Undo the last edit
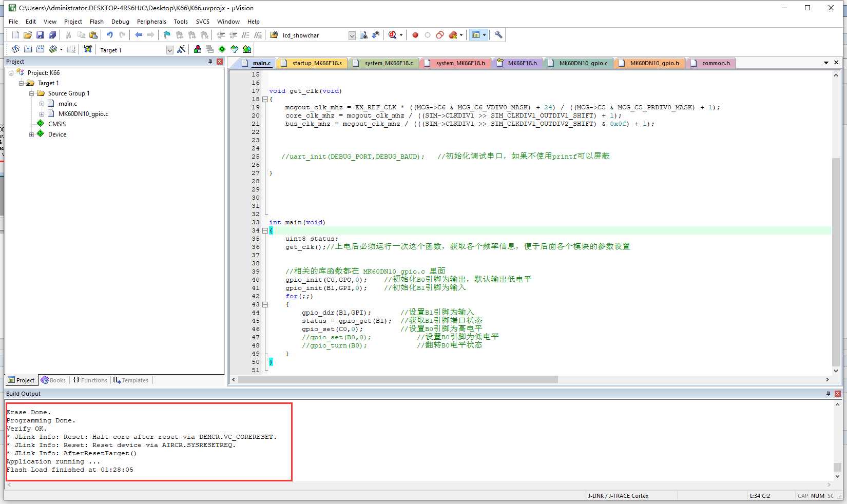Viewport: 847px width, 504px height. [109, 35]
